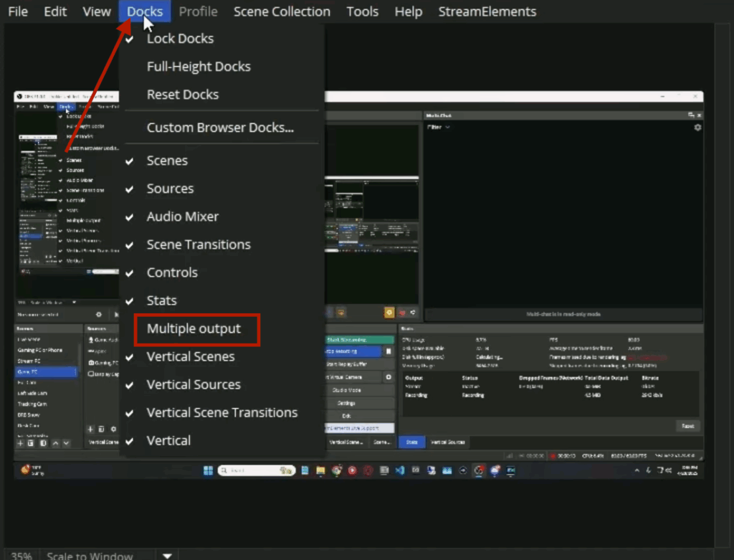Screen dimensions: 734x560
Task: Toggle the Lock Docks option
Action: pos(180,39)
